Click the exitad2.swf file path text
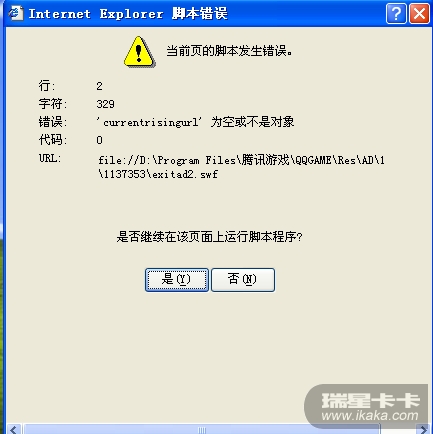 241,167
